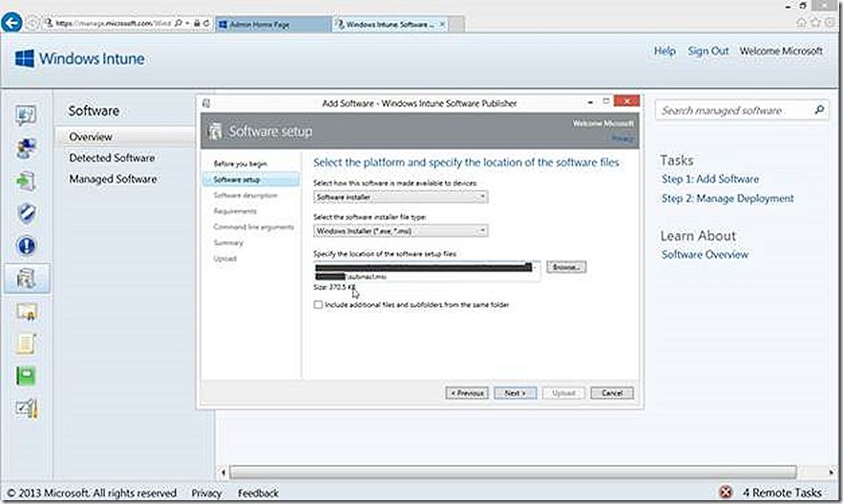Click the red remote tasks error icon
This screenshot has width=843, height=504.
(x=726, y=492)
